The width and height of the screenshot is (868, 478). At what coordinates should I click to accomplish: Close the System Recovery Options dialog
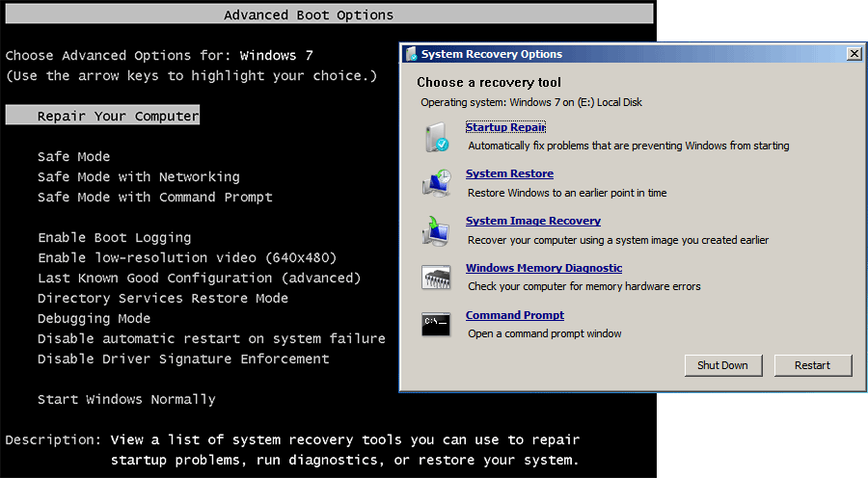point(854,54)
